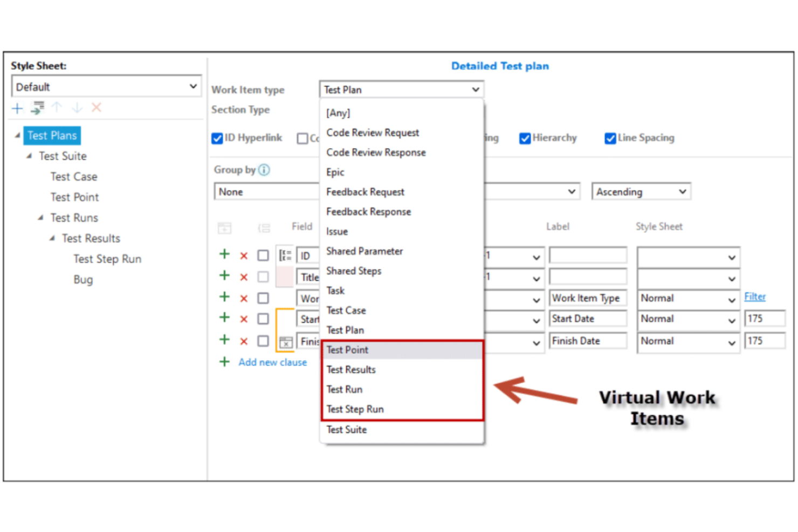Pick Shared Parameter from the list
The width and height of the screenshot is (798, 532).
[x=402, y=251]
